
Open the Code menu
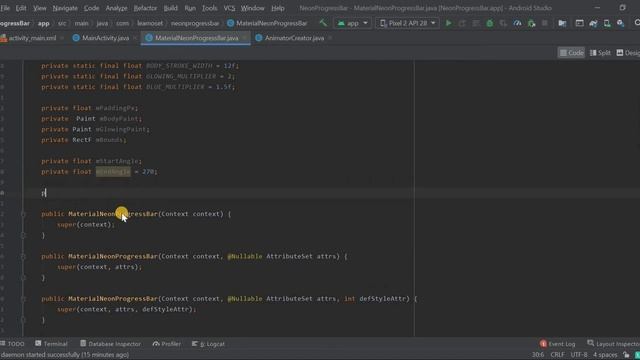(91, 8)
